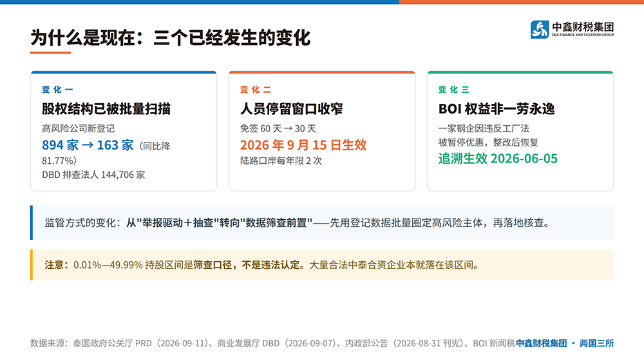Viewport: 644px width, 363px height.
Task: Click the text 81.77%）
Action: [x=59, y=161]
